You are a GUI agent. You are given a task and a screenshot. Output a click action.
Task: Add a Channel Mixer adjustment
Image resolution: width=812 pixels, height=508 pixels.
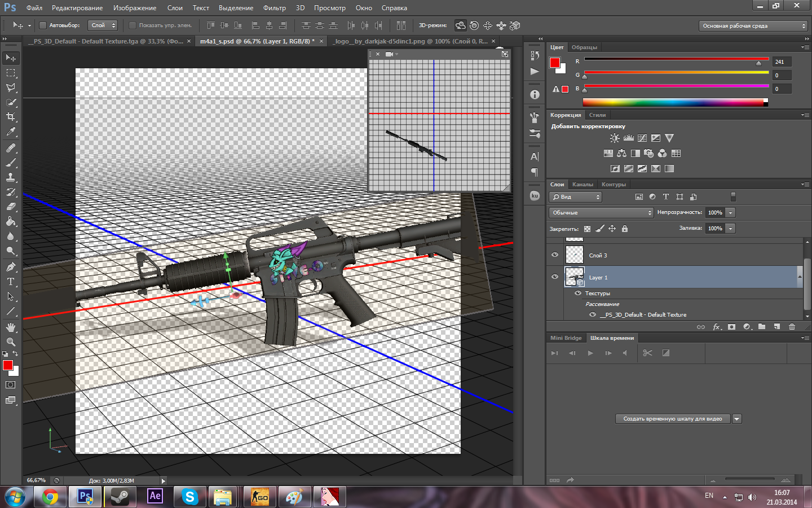click(x=663, y=153)
